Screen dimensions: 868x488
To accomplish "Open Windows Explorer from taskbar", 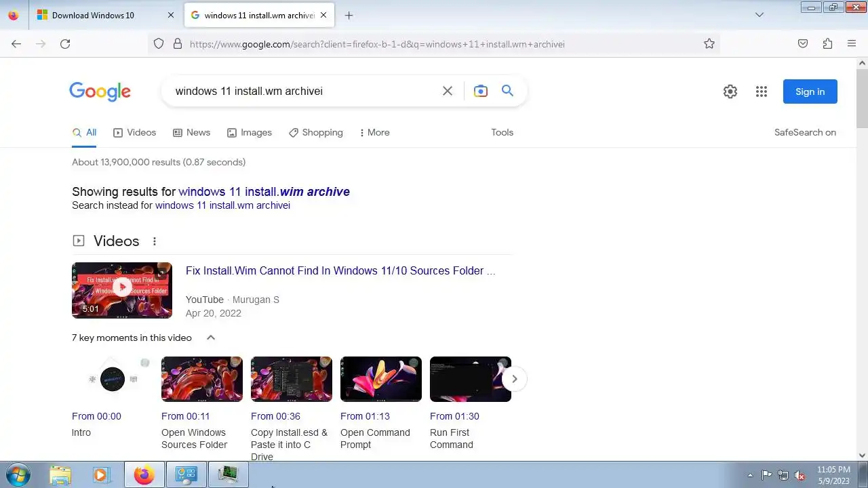I will pyautogui.click(x=60, y=475).
